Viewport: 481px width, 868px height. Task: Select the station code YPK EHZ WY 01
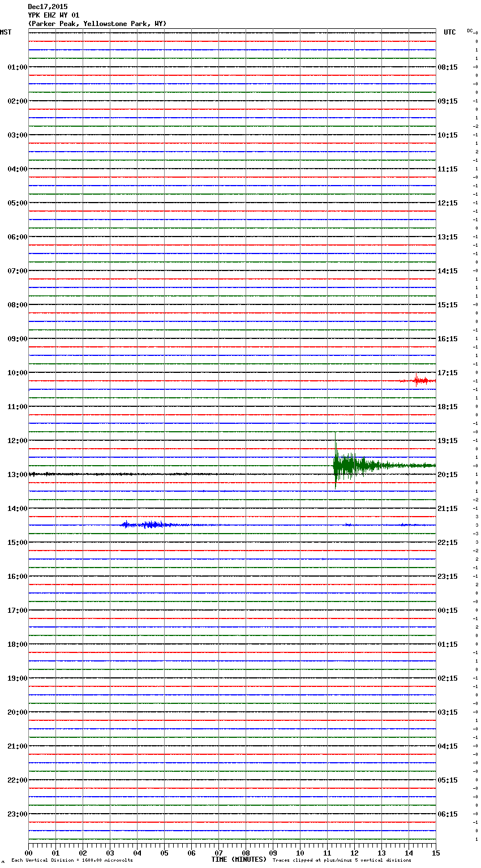(54, 15)
